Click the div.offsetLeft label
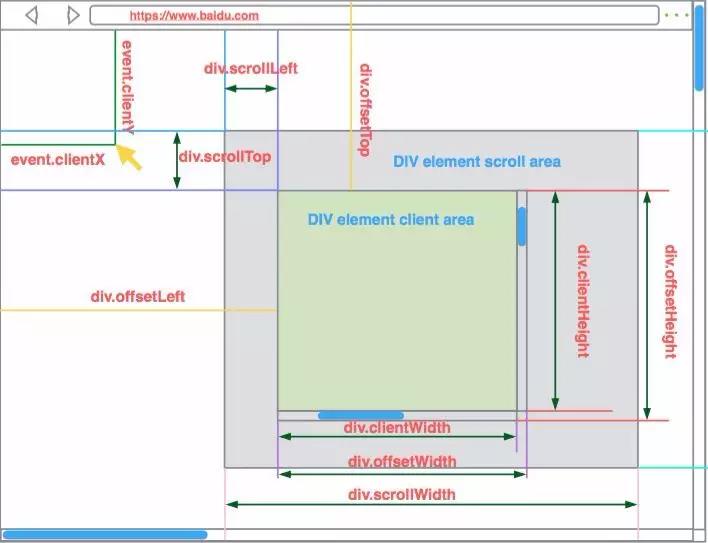708x543 pixels. [138, 297]
